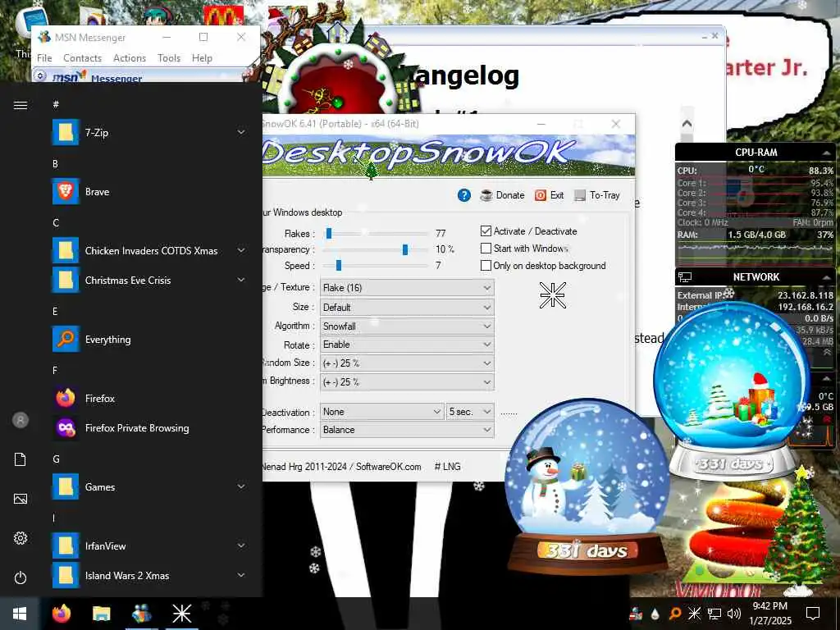Open the Deactivation dropdown set to None
Image resolution: width=840 pixels, height=630 pixels.
pos(381,412)
